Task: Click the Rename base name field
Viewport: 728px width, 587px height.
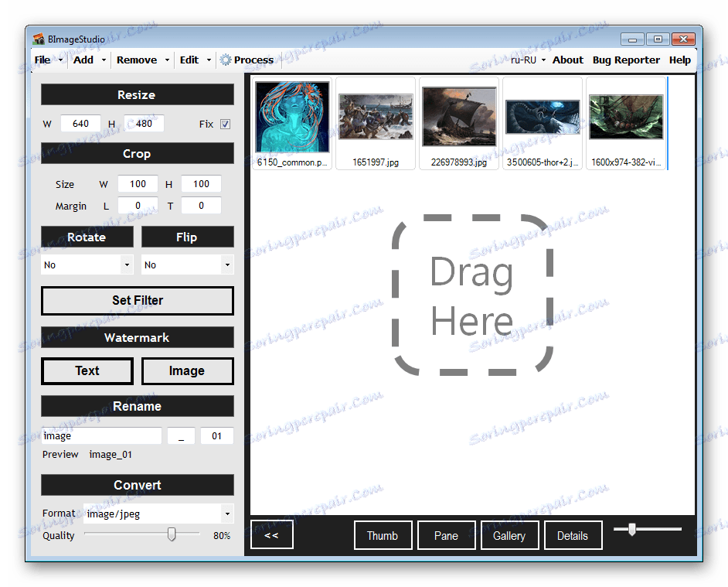Action: tap(101, 436)
